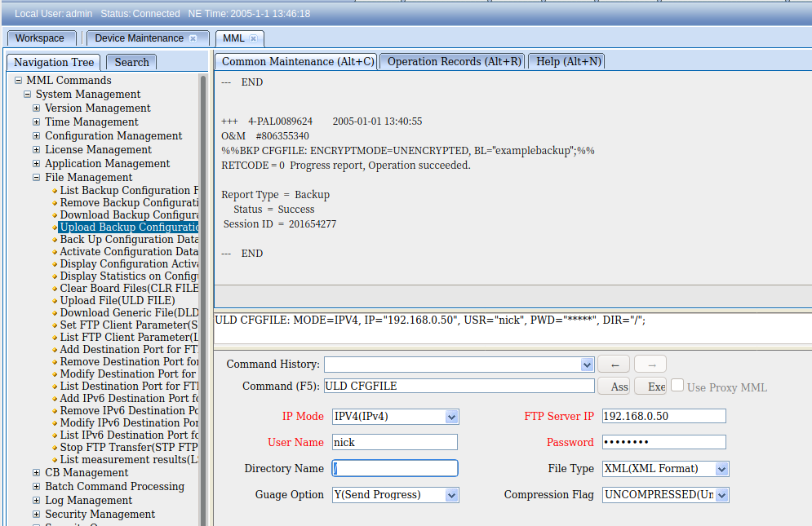Click the Directory Name field

[395, 469]
